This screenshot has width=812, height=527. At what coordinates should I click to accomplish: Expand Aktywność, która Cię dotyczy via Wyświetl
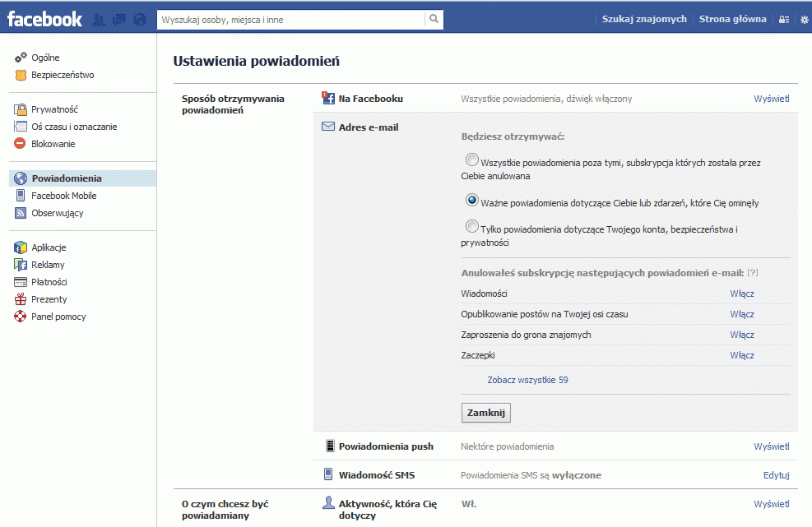click(772, 504)
